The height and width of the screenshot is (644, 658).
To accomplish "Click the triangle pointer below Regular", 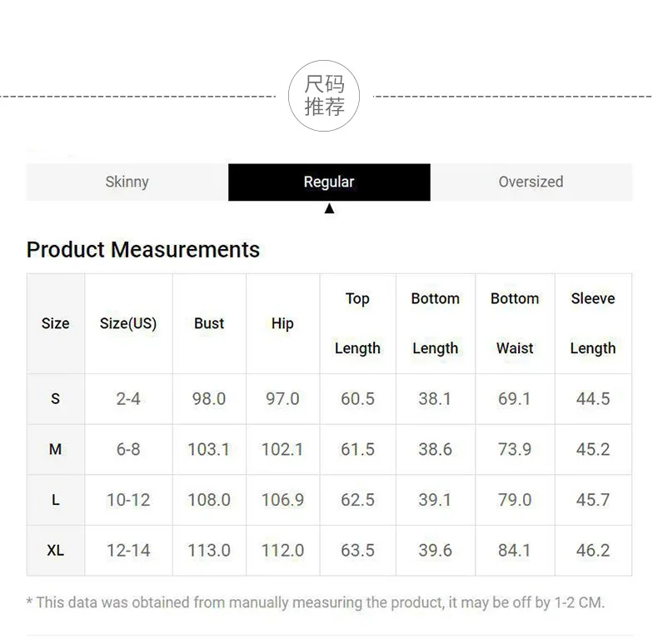I will pyautogui.click(x=329, y=208).
